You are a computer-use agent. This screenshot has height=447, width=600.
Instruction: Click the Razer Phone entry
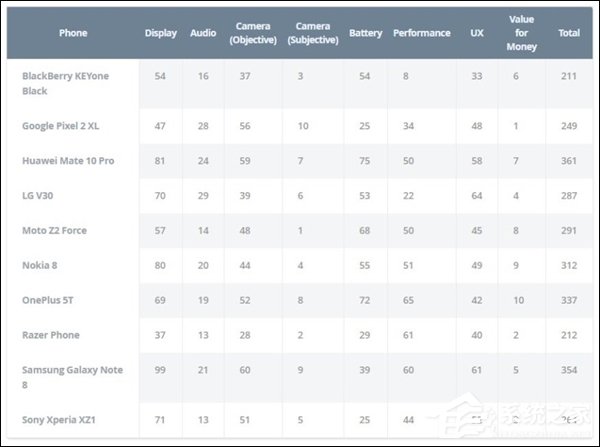point(51,335)
